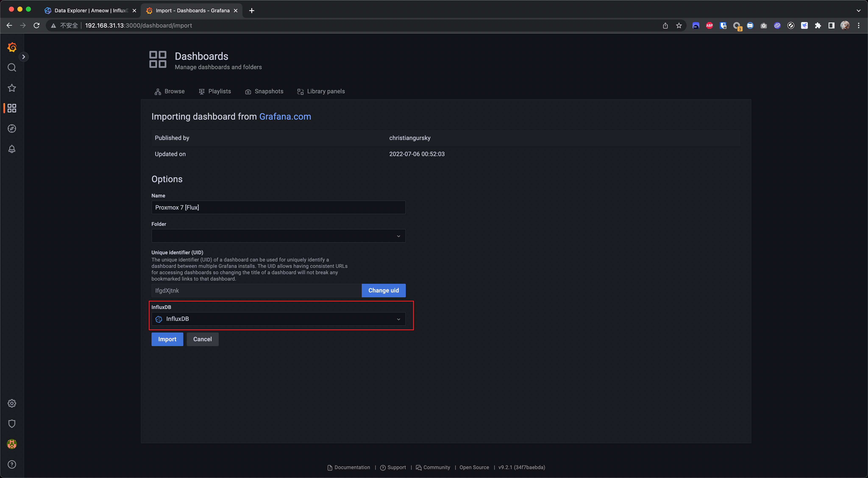Click the dashboard Name input field
Image resolution: width=868 pixels, height=478 pixels.
[278, 207]
